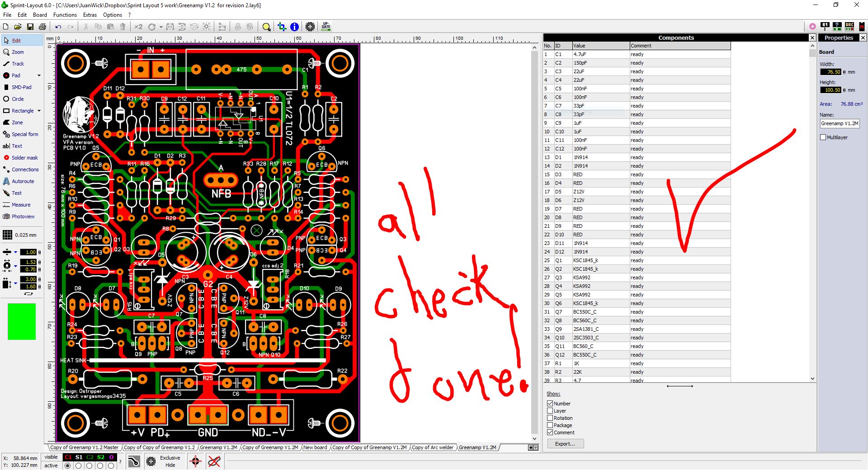
Task: Enable the Multilayer checkbox in Properties
Action: [823, 137]
